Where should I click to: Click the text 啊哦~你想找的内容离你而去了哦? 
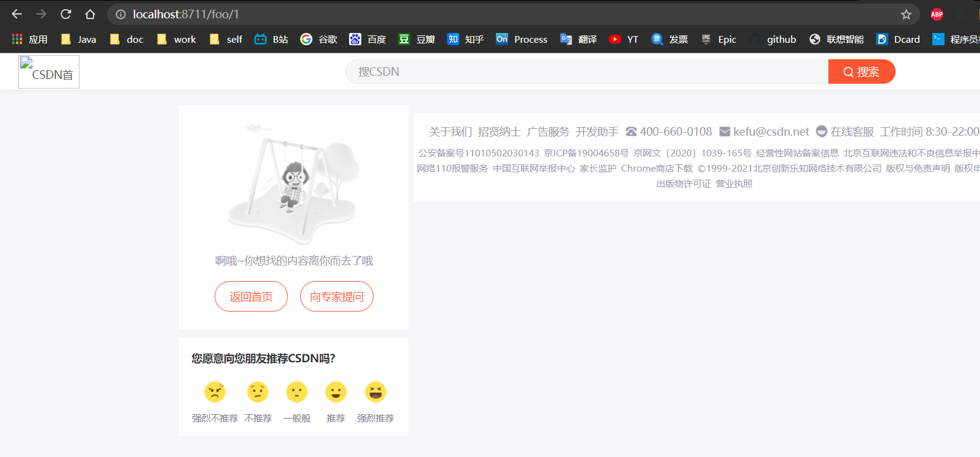294,261
